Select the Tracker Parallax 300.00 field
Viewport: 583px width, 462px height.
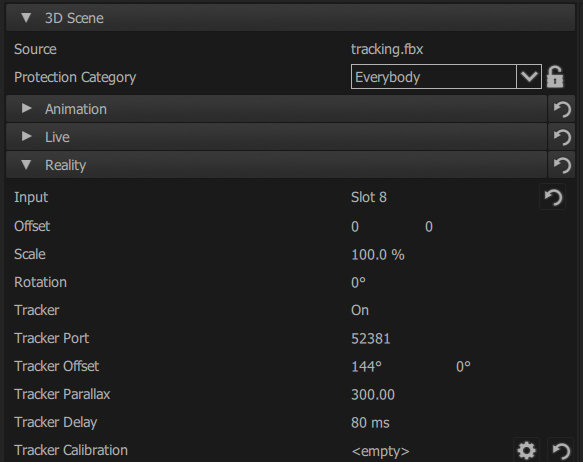click(373, 394)
